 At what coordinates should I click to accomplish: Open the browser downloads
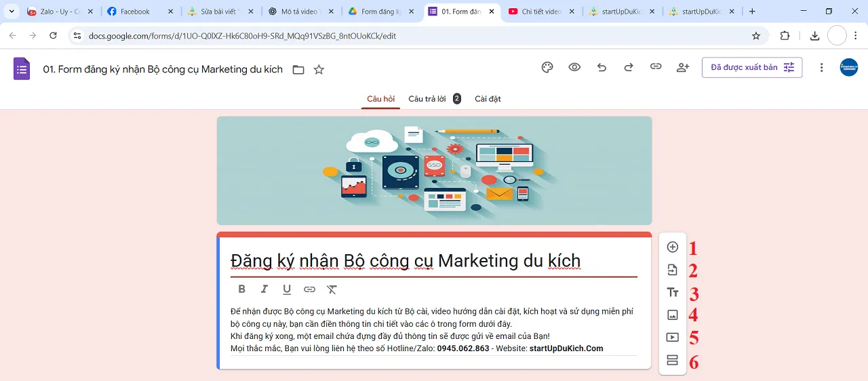tap(814, 36)
